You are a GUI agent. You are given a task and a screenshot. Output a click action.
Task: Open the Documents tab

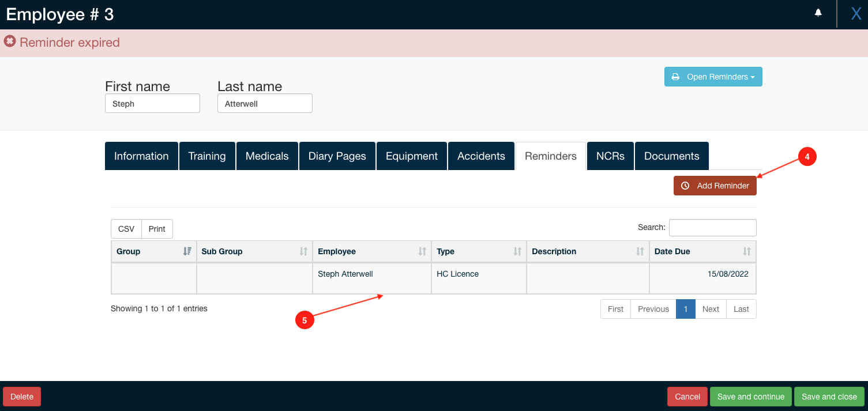pyautogui.click(x=671, y=156)
